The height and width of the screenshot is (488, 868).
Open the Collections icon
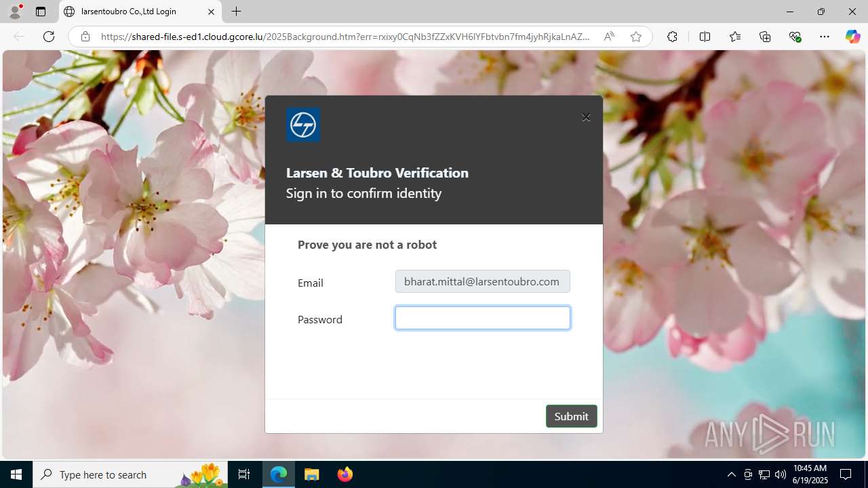tap(765, 37)
